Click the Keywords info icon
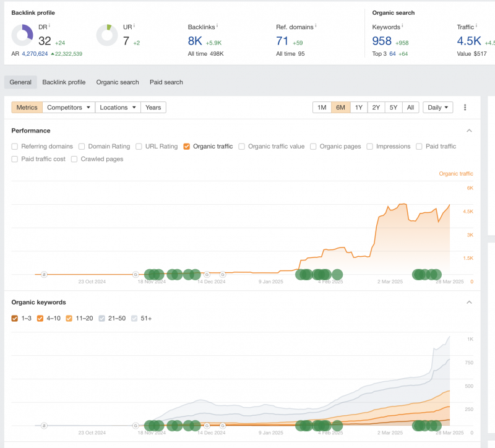495x448 pixels. point(402,26)
